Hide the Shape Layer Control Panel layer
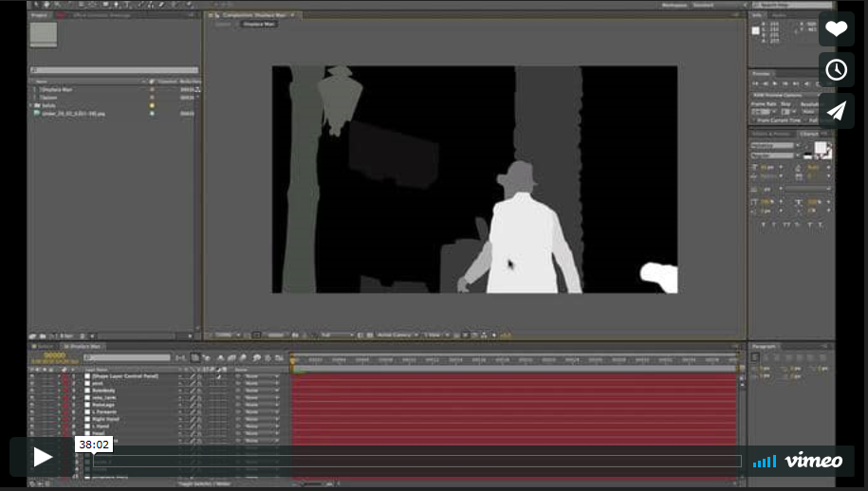Viewport: 868px width, 491px height. coord(32,376)
